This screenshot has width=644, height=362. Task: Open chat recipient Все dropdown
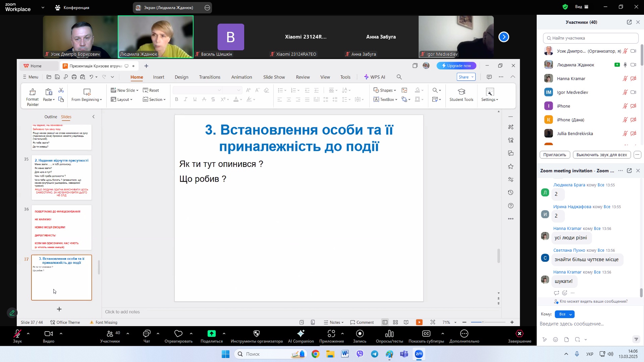tap(565, 314)
